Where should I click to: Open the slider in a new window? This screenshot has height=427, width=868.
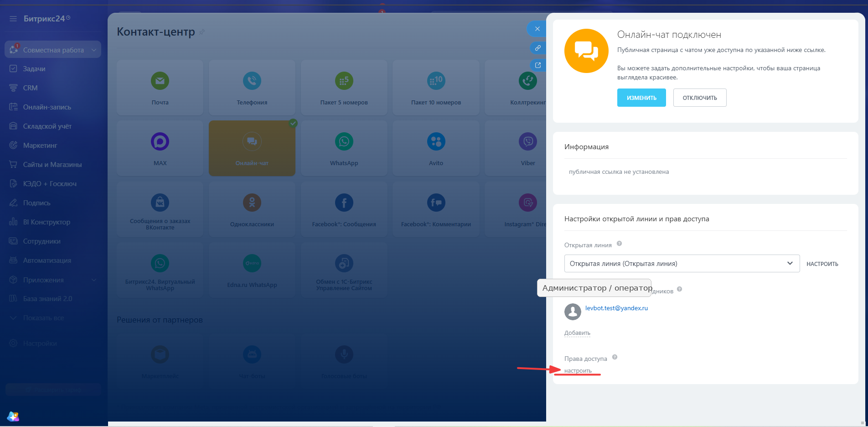pos(538,65)
